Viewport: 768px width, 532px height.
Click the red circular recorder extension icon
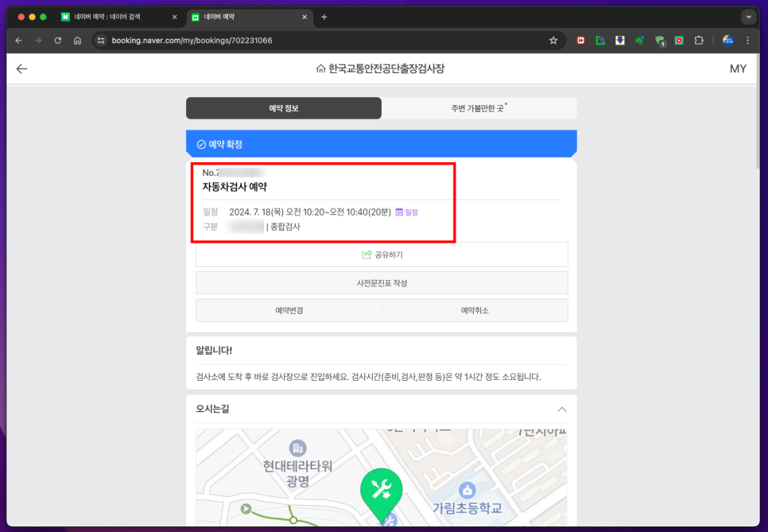679,41
